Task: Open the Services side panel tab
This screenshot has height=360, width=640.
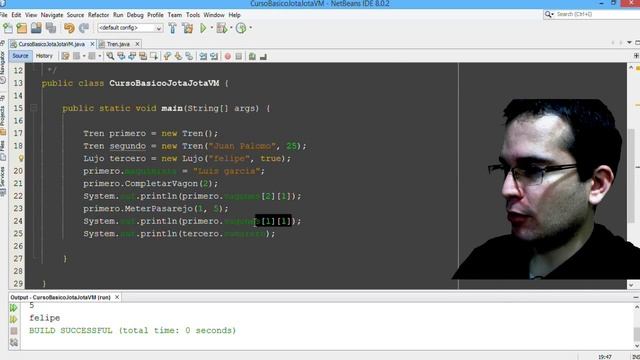Action: [x=3, y=180]
